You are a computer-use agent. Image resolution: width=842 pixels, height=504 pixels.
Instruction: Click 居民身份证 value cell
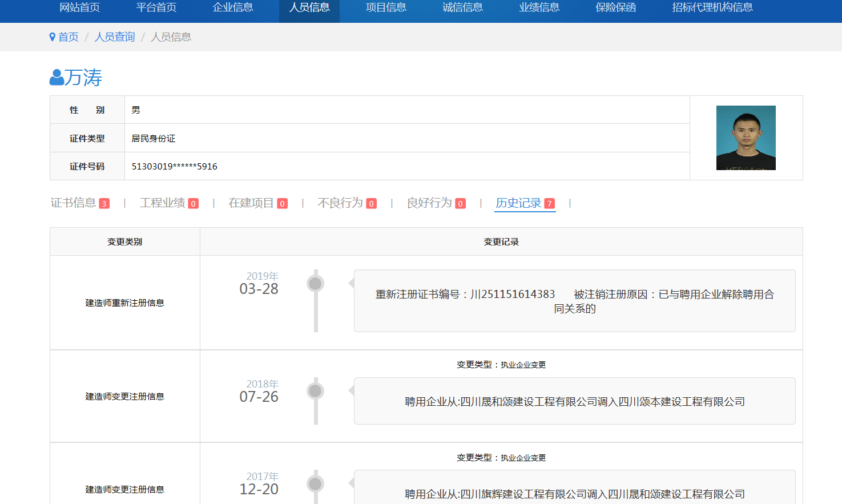tap(407, 138)
